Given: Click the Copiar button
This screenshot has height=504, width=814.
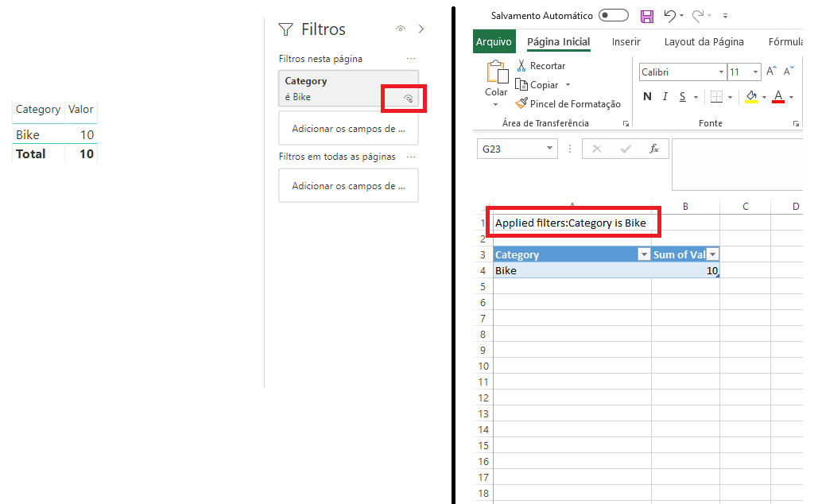Looking at the screenshot, I should pos(537,84).
